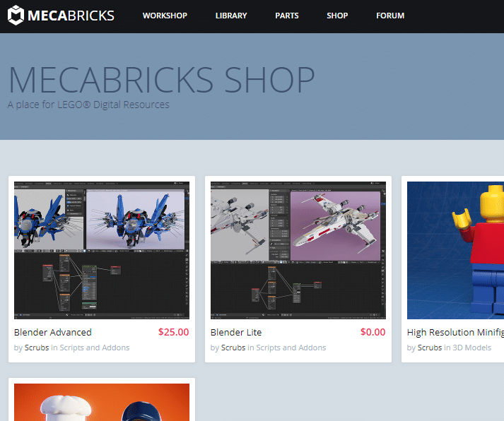Open the Workshop menu item
504x421 pixels.
165,16
